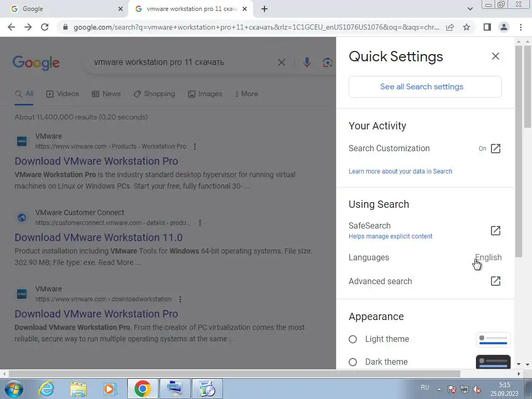Viewport: 532px width, 399px height.
Task: Open first Download VMware Workstation Pro result
Action: pos(96,161)
